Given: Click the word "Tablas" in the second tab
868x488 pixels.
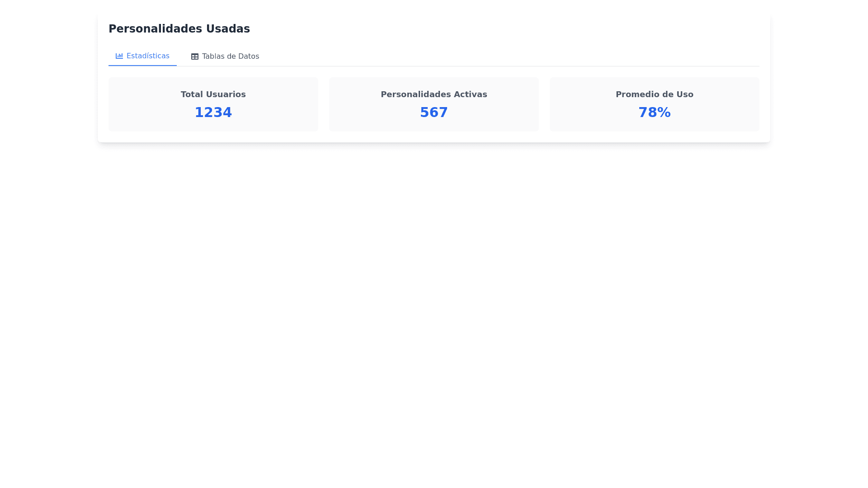Looking at the screenshot, I should (x=213, y=56).
